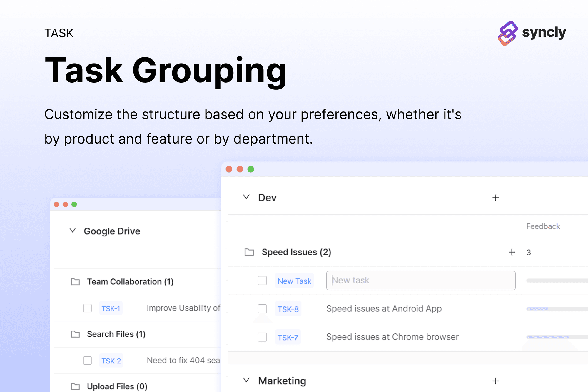588x392 pixels.
Task: Collapse the Google Drive group
Action: pyautogui.click(x=73, y=231)
